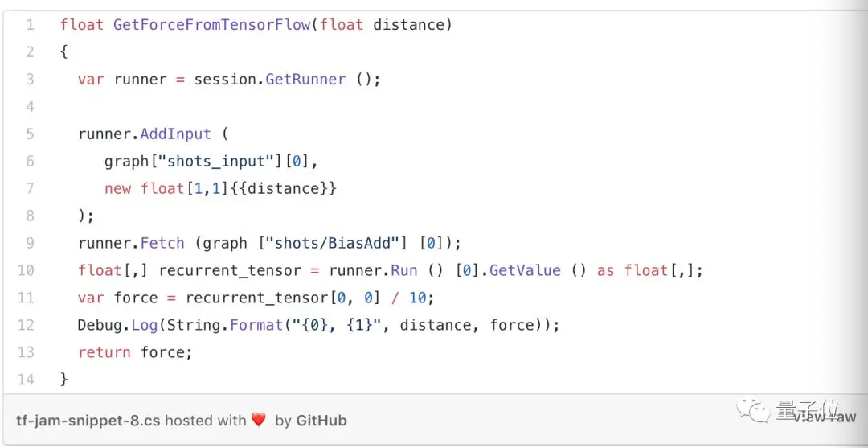Open the GitHub link in footer
The image size is (868, 448).
pyautogui.click(x=321, y=421)
